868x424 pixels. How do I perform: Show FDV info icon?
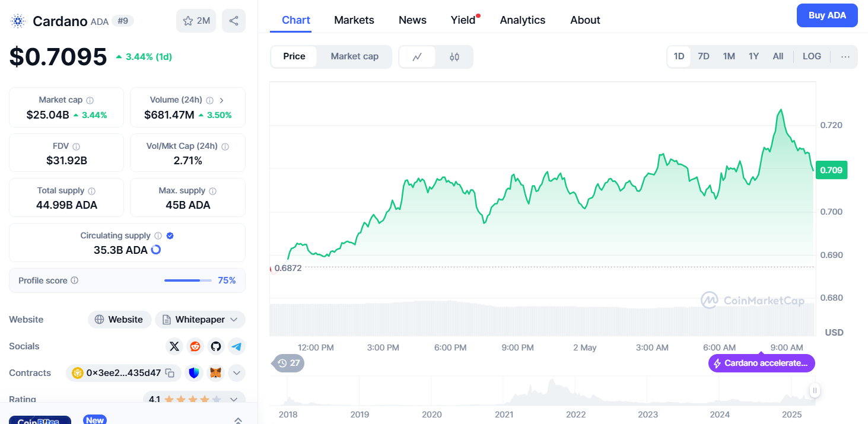76,146
